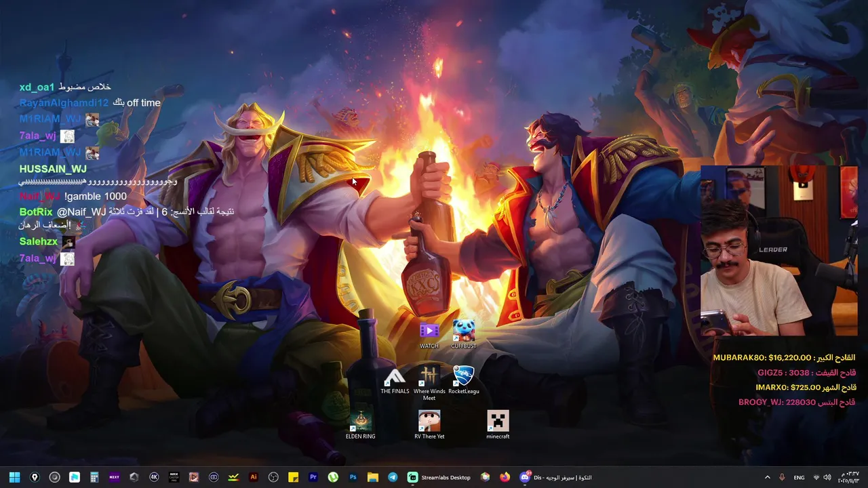Select the CUFFBUST desktop shortcut
This screenshot has height=488, width=868.
point(464,335)
